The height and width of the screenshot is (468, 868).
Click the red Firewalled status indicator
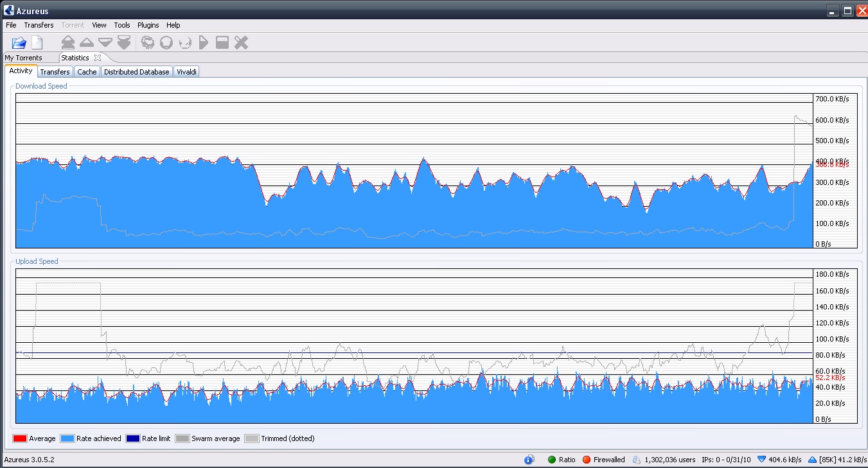(587, 460)
